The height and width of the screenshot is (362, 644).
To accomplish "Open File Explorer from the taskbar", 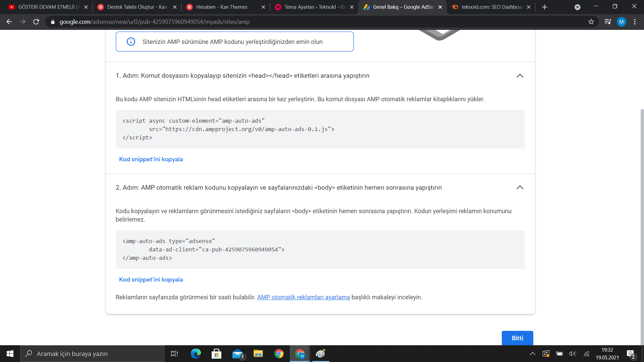I will point(258,354).
